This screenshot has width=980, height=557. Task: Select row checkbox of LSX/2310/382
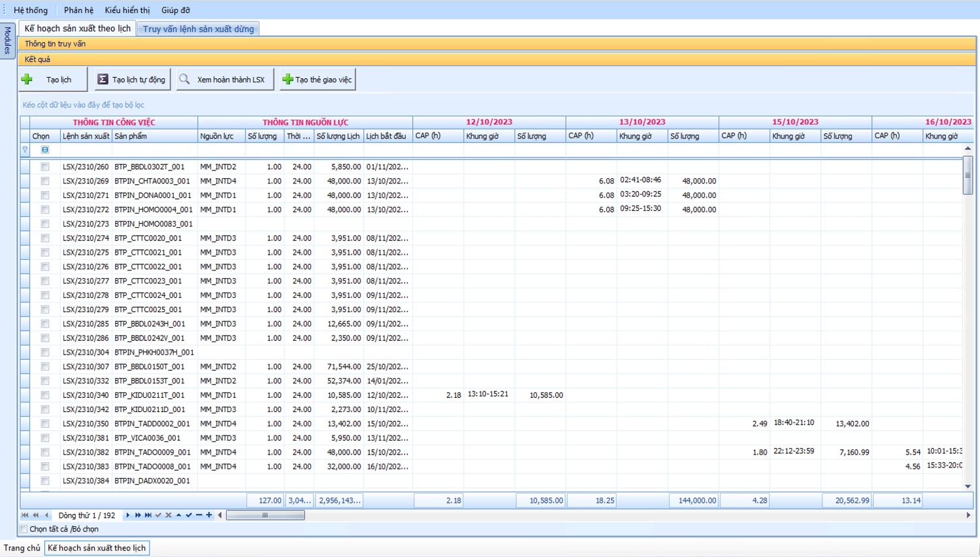click(x=45, y=452)
